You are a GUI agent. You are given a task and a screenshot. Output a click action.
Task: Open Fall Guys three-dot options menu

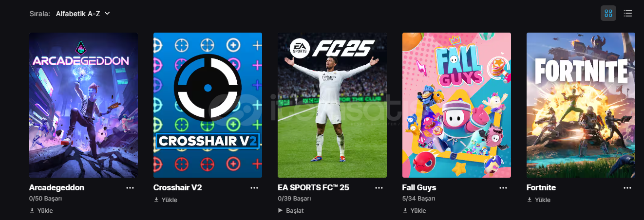[503, 188]
